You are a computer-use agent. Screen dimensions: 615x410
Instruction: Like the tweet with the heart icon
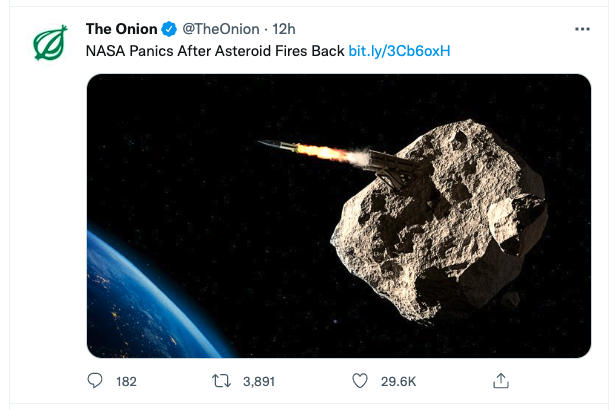pyautogui.click(x=363, y=381)
